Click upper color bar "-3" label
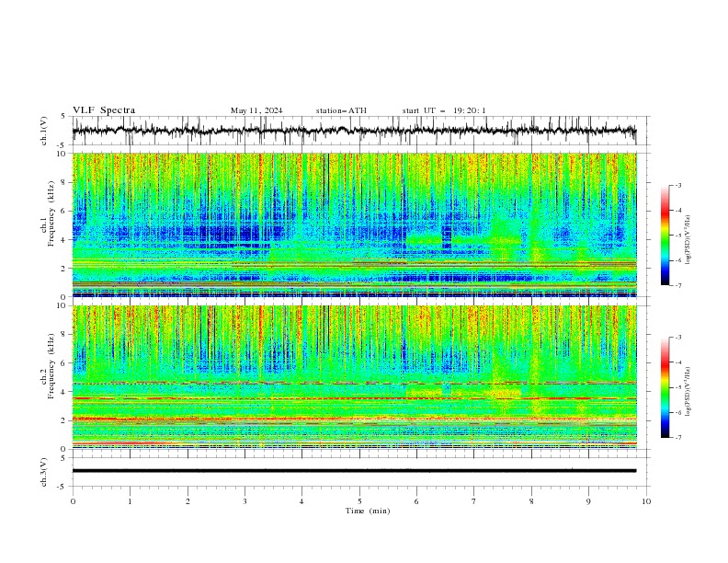728x563 pixels. 678,185
